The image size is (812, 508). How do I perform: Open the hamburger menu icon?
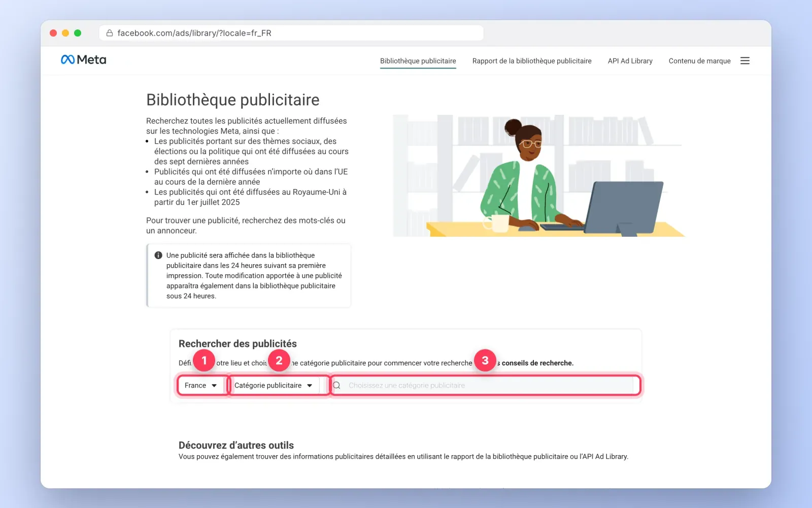click(x=745, y=61)
